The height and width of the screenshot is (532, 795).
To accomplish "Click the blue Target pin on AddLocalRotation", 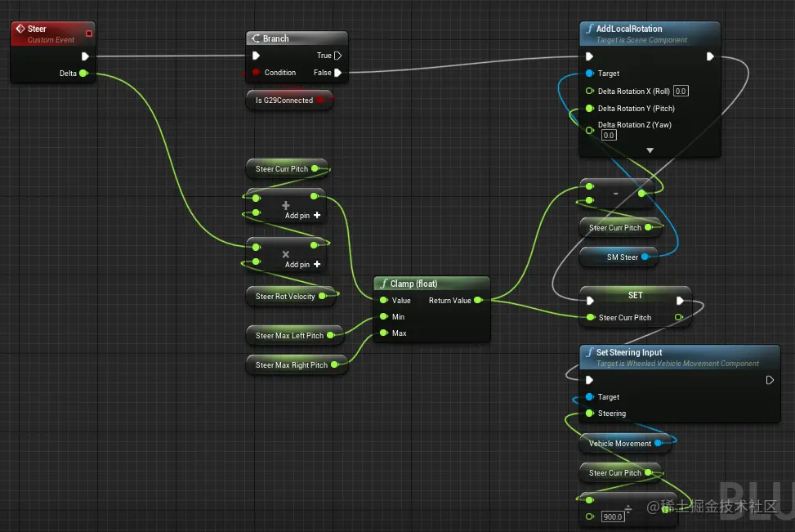I will tap(590, 73).
